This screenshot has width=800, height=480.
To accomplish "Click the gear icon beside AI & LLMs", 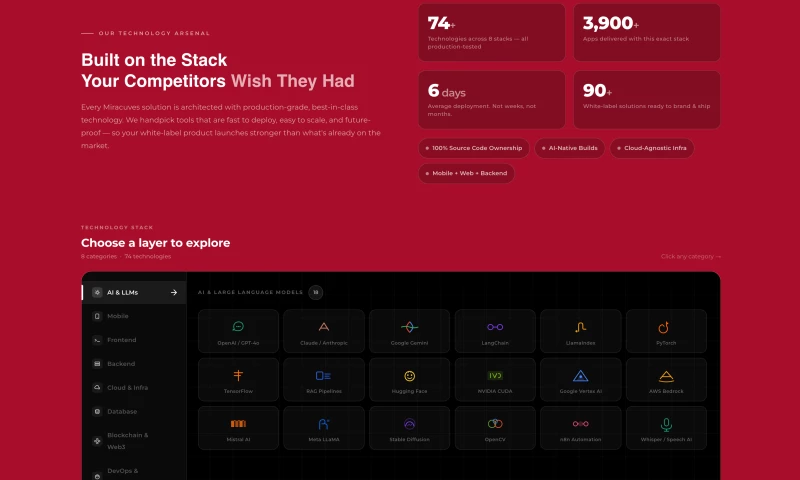I will point(97,292).
